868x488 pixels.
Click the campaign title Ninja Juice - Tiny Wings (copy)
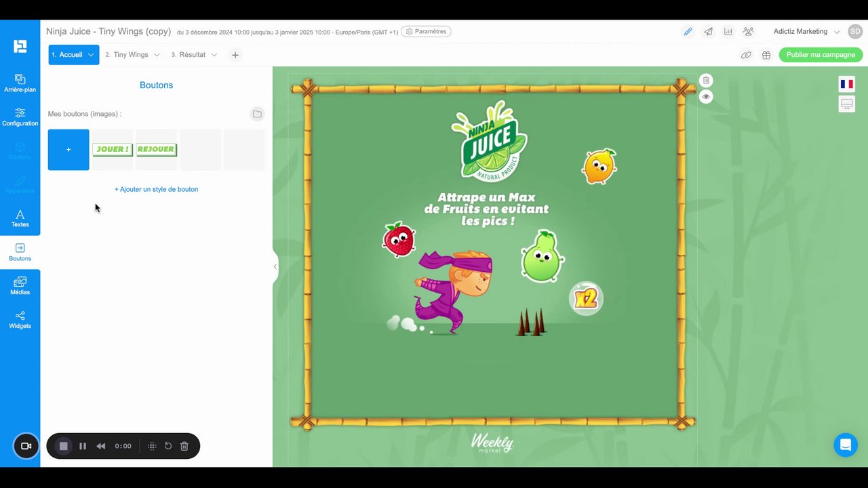pos(108,31)
